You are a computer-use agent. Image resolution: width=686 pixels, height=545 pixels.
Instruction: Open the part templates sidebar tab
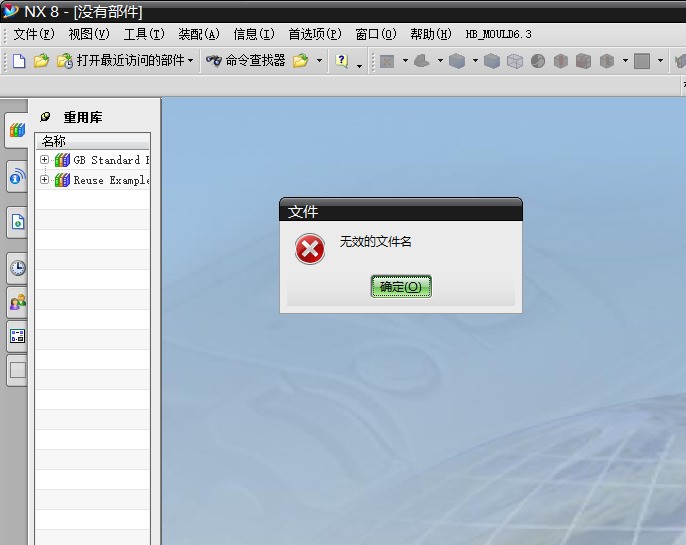pos(18,222)
